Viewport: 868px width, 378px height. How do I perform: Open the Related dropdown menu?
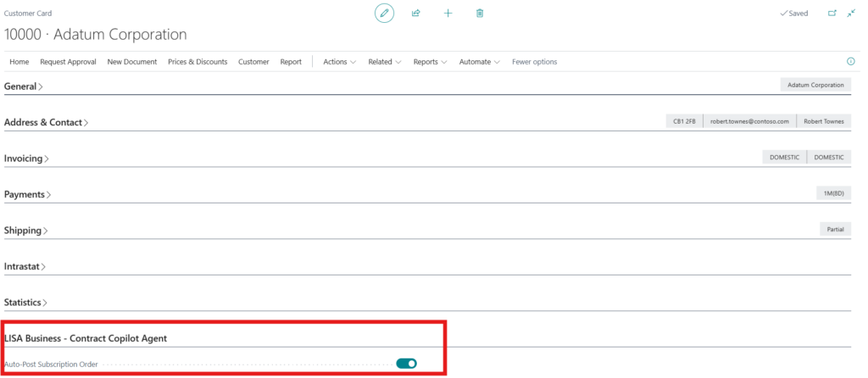(385, 62)
